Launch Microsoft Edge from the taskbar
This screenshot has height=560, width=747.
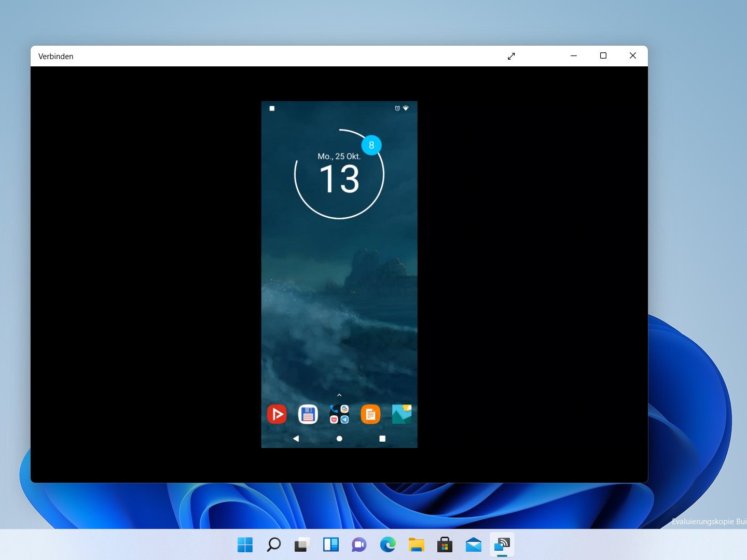tap(388, 544)
